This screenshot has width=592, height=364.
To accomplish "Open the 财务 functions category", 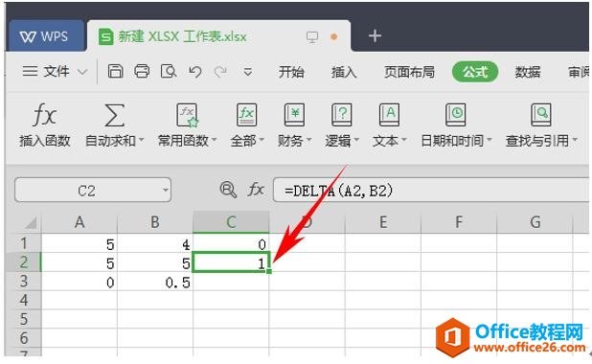I will click(294, 125).
